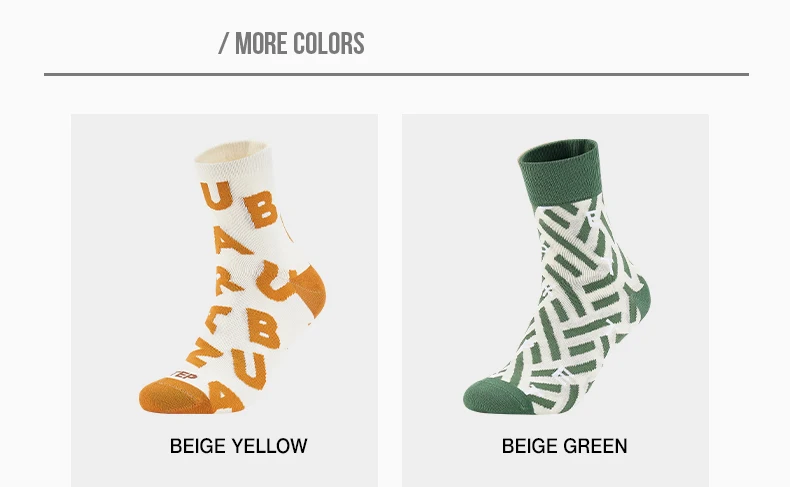This screenshot has height=487, width=790.
Task: Click the gray divider line under heading
Action: (x=396, y=74)
